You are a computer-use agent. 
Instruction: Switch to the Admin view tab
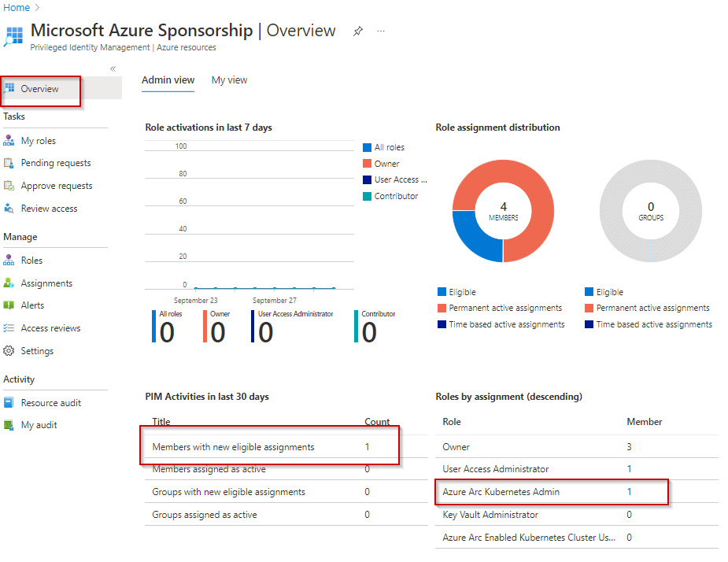168,79
